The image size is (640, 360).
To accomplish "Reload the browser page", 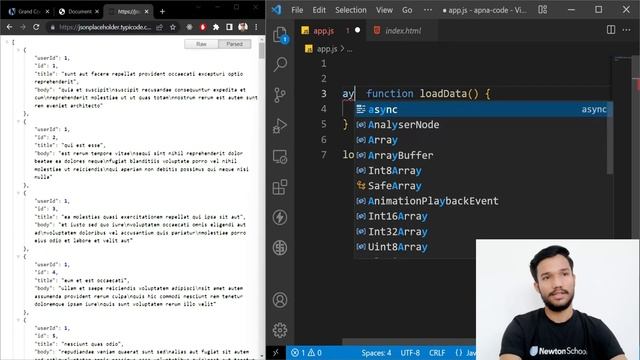I will [36, 27].
